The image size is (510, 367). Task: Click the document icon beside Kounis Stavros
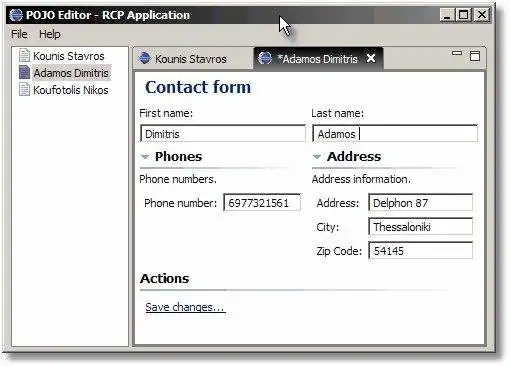[24, 55]
